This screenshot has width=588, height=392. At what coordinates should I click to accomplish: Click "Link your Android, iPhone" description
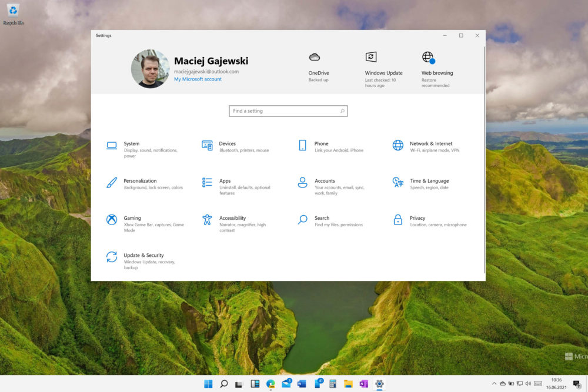tap(339, 150)
